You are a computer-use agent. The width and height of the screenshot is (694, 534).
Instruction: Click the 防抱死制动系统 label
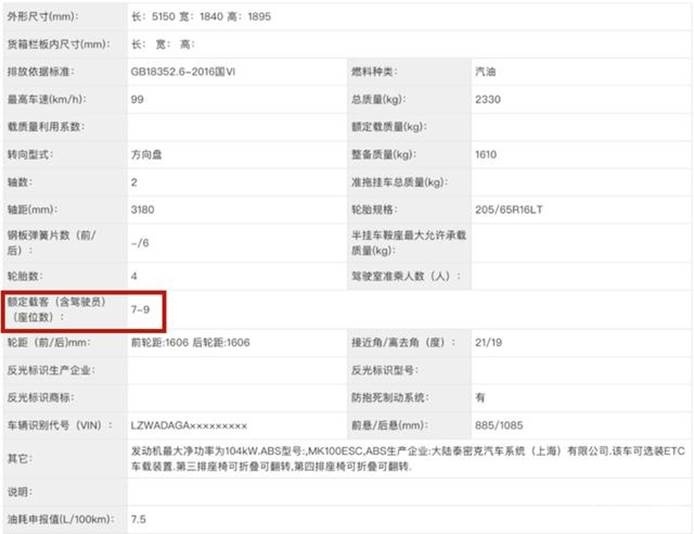tap(390, 397)
